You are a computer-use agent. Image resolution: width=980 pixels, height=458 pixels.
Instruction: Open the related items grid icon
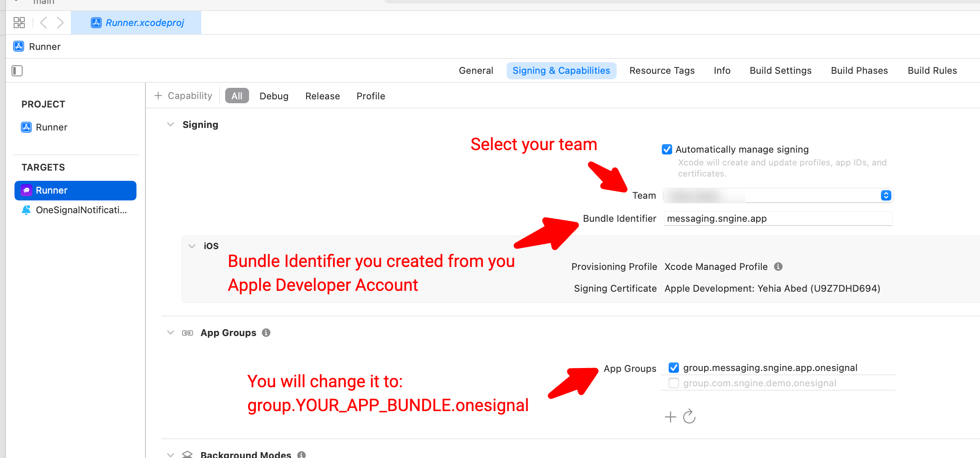19,23
